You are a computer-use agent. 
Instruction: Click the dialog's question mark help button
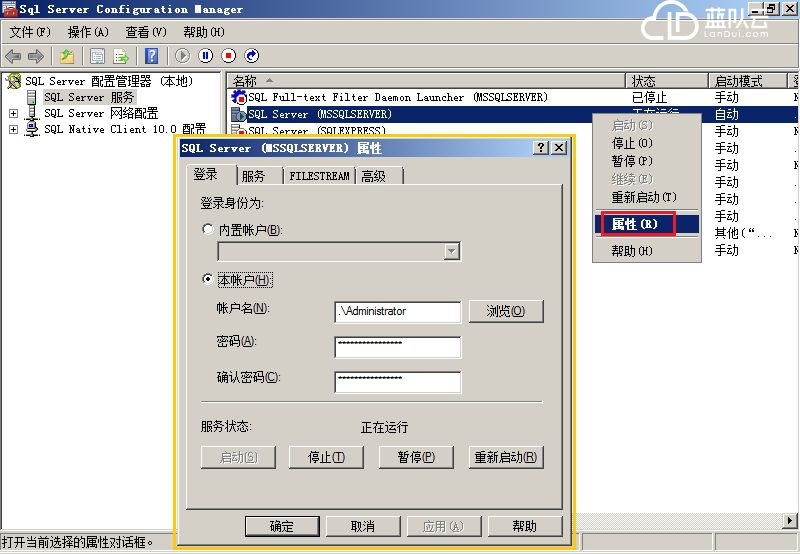pos(541,148)
